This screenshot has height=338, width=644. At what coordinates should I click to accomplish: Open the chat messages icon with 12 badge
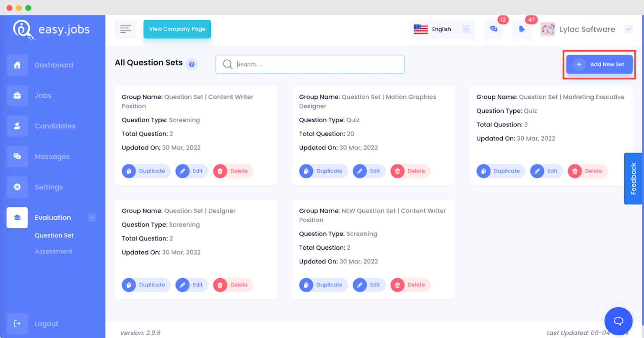point(493,29)
